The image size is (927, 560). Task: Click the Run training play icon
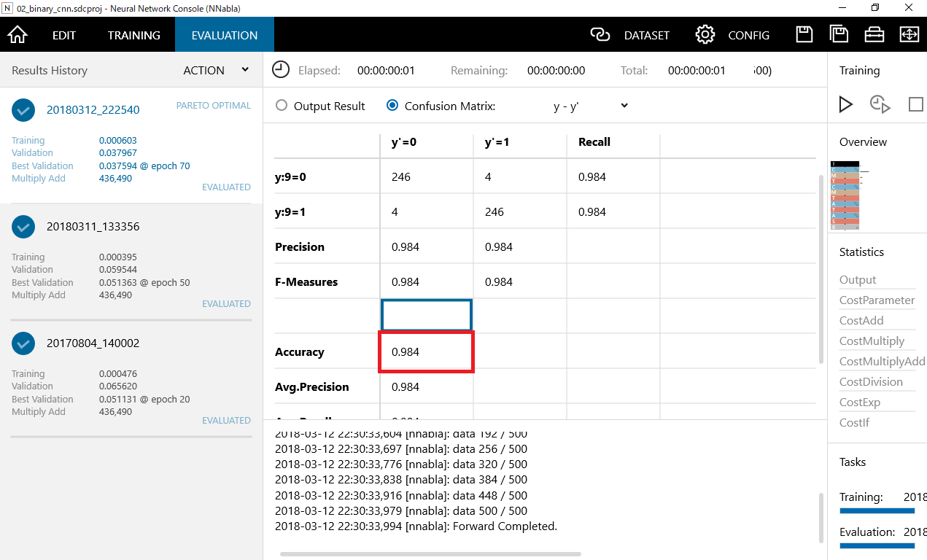coord(846,104)
